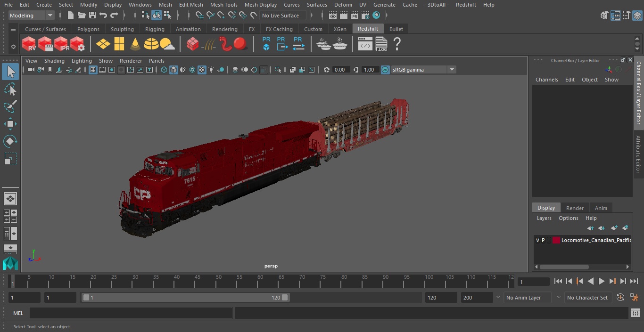
Task: Open the Modeling menu set dropdown
Action: coord(32,16)
